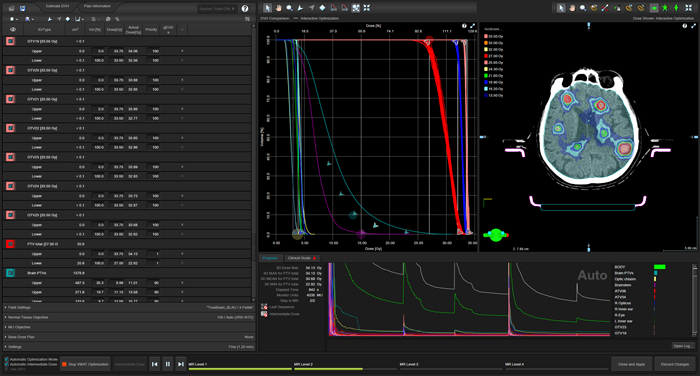
Task: Select pan hand in image view toolbar
Action: click(x=572, y=8)
